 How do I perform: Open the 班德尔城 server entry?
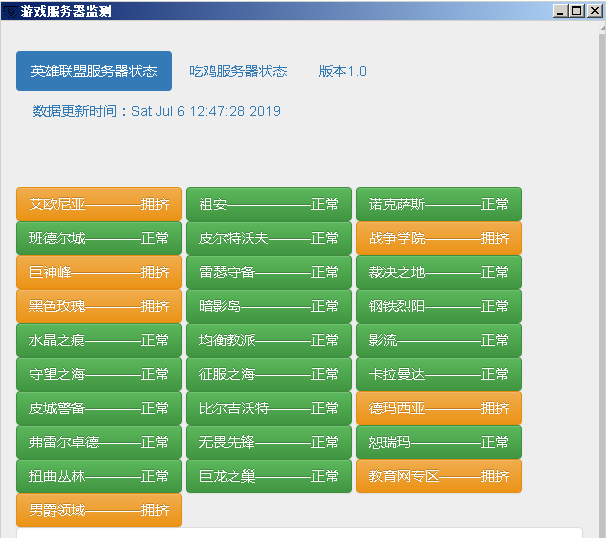(99, 238)
